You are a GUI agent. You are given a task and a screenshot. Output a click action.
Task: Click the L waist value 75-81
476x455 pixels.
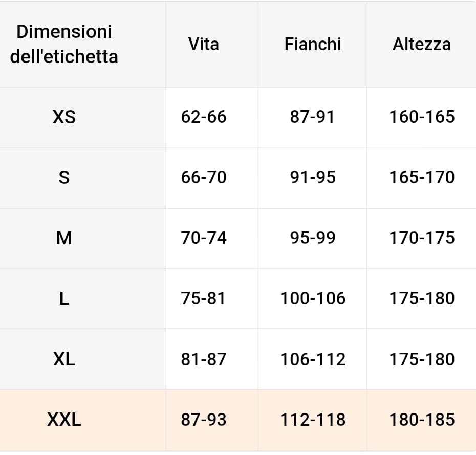(x=204, y=299)
